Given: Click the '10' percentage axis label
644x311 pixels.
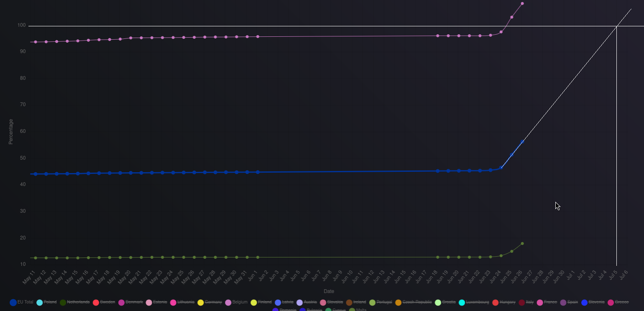Looking at the screenshot, I should tap(23, 264).
